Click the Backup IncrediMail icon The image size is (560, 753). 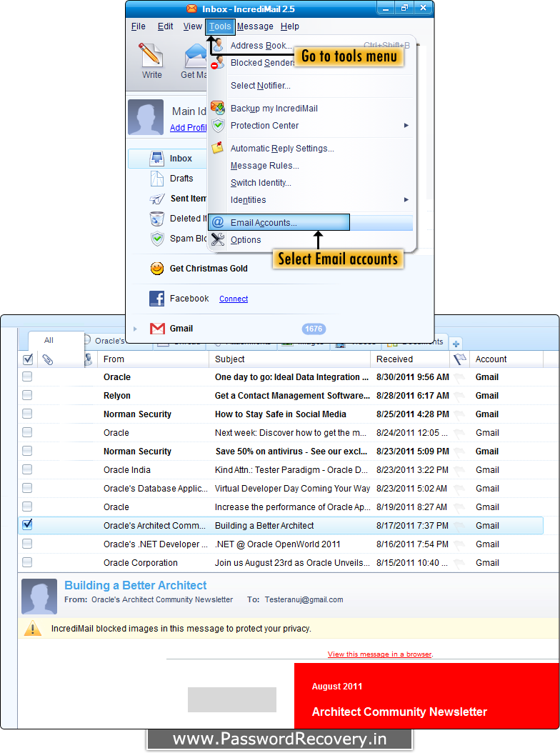218,108
